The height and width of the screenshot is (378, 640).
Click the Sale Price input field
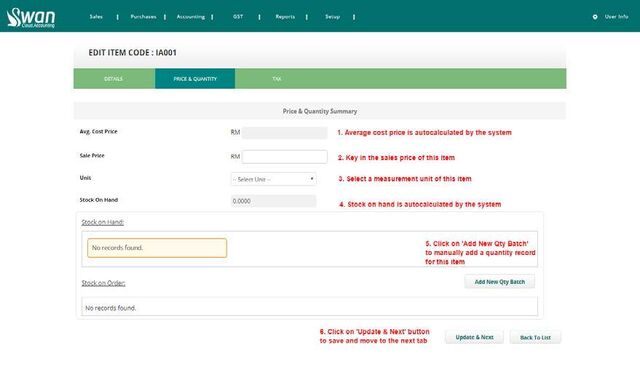coord(284,157)
